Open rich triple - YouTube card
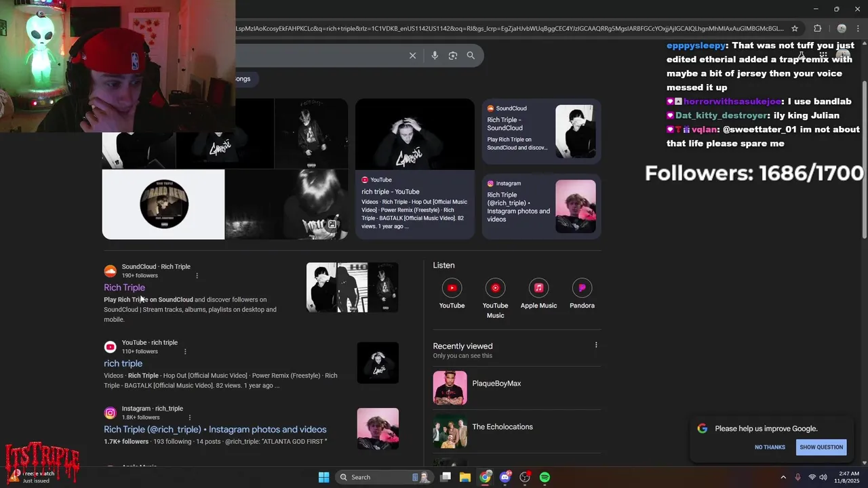This screenshot has width=868, height=488. [x=415, y=169]
